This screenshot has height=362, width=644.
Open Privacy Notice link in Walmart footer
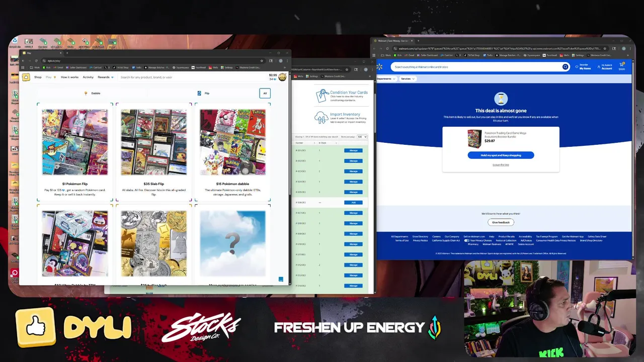click(x=420, y=240)
